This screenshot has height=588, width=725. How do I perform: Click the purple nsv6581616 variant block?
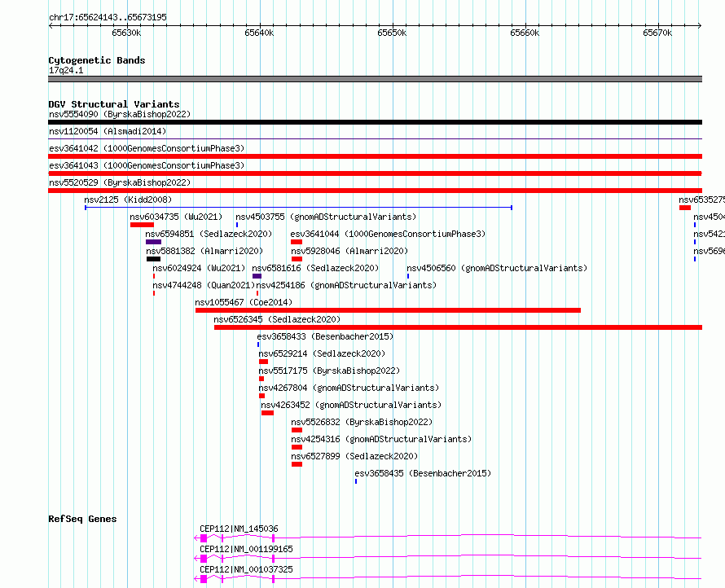[257, 276]
